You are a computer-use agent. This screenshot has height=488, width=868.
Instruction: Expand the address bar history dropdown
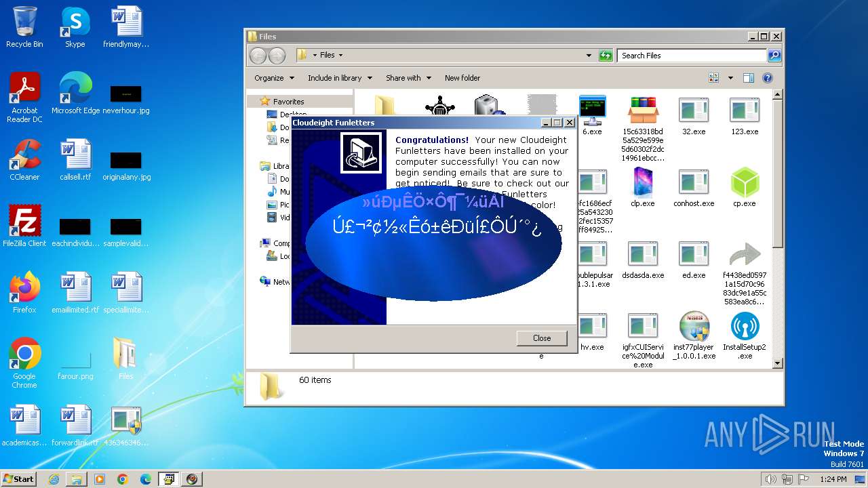[x=589, y=56]
